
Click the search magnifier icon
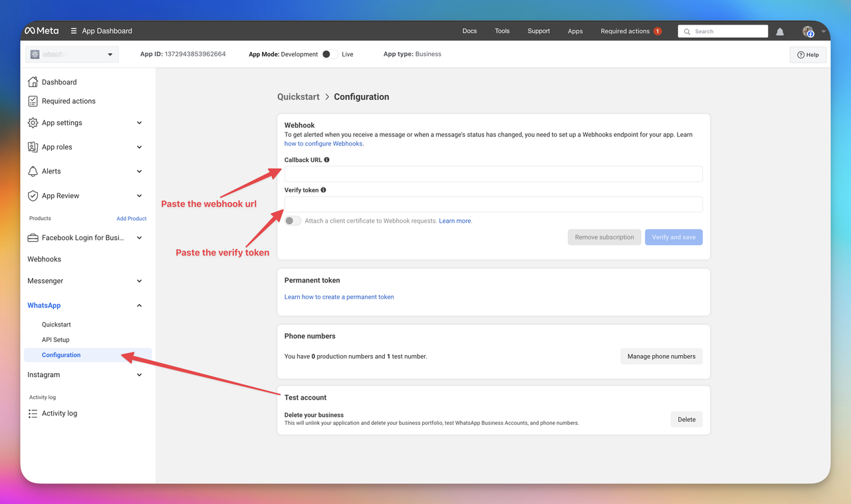pyautogui.click(x=687, y=31)
